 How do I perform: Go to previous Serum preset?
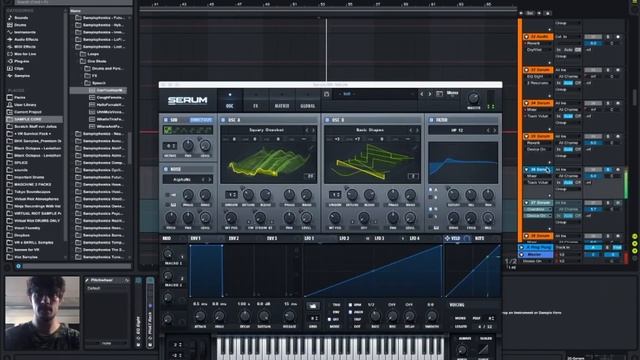coord(422,94)
